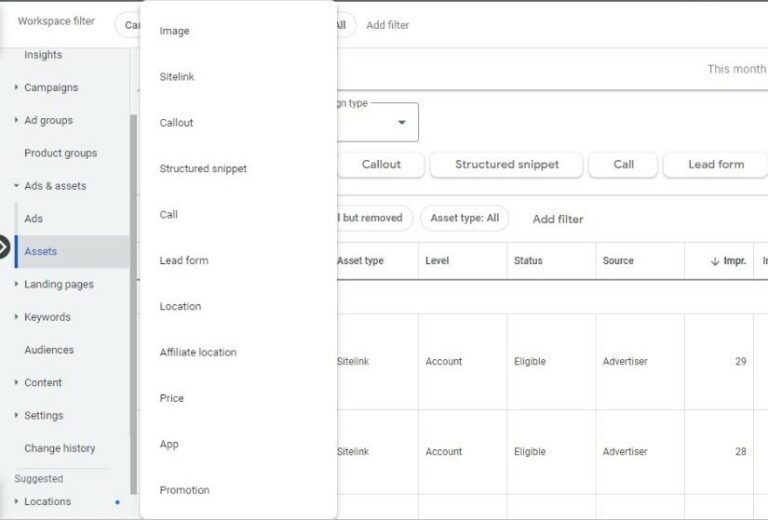768x520 pixels.
Task: Expand the Campaigns section arrow
Action: click(16, 87)
